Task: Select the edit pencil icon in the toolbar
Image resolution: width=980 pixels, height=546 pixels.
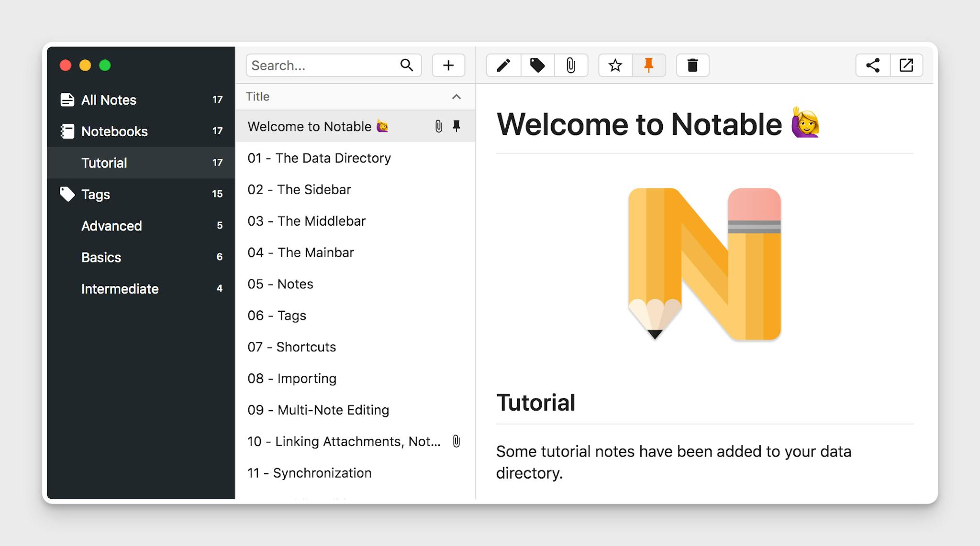Action: pyautogui.click(x=503, y=66)
